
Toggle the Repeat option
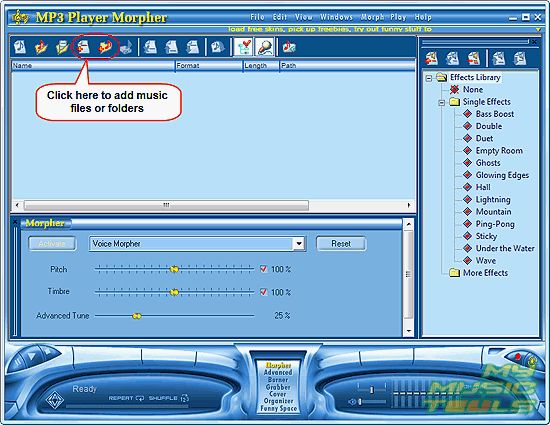pyautogui.click(x=126, y=398)
